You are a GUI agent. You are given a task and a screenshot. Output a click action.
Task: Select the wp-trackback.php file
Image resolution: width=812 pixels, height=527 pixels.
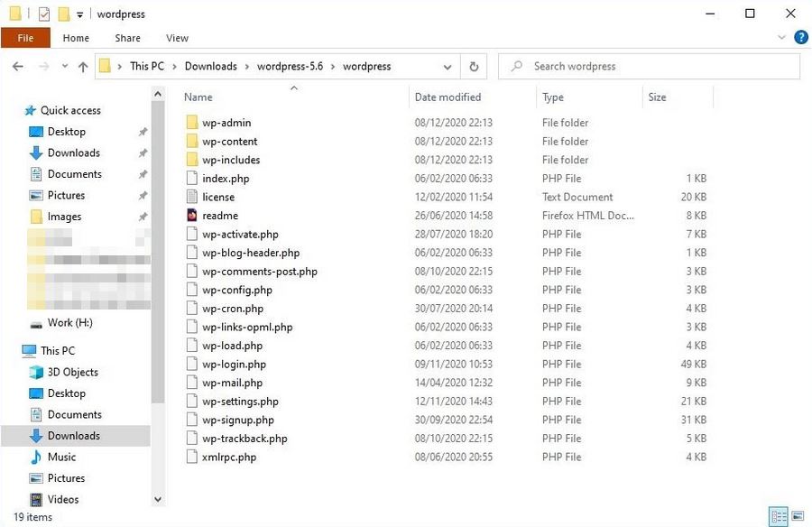pyautogui.click(x=245, y=439)
